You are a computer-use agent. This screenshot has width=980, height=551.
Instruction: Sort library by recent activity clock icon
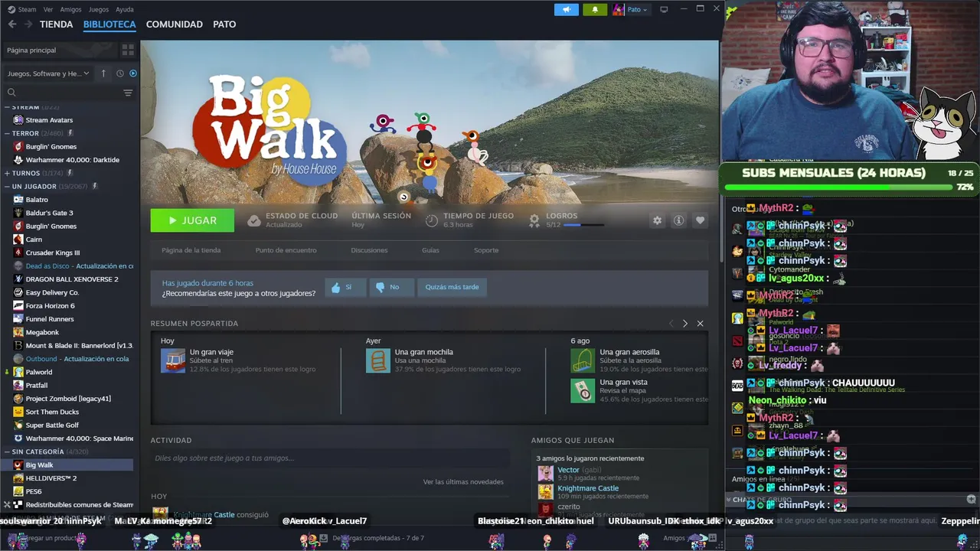[120, 73]
